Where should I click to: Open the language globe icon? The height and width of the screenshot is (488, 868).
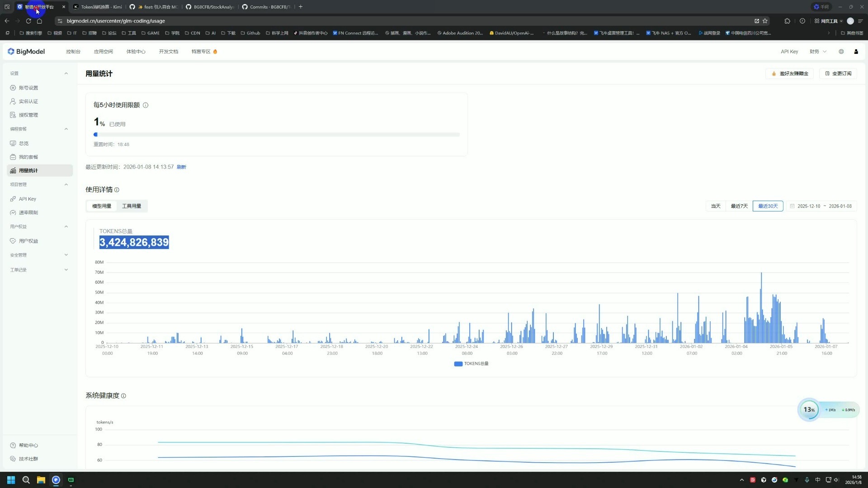[x=841, y=52]
